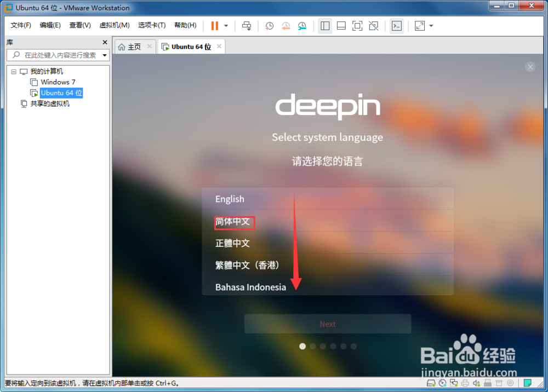Choose 繁體中文（香港）as system language
The width and height of the screenshot is (548, 392).
328,265
